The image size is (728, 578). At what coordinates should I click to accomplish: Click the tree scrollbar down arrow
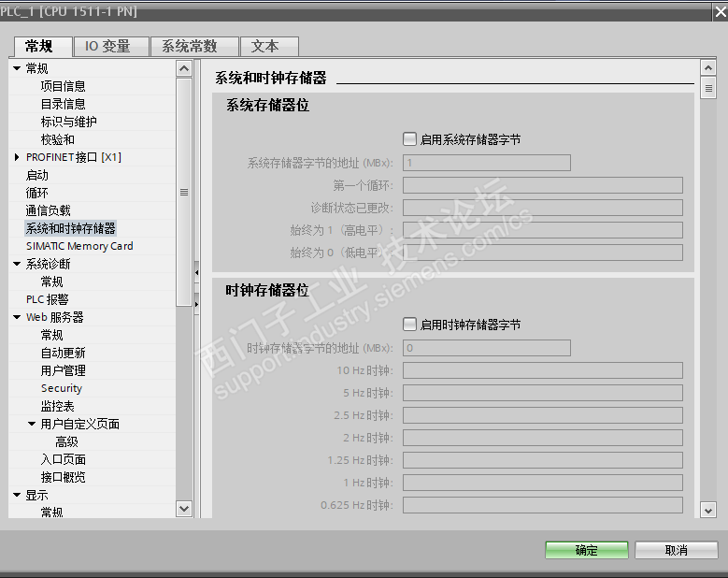(184, 509)
